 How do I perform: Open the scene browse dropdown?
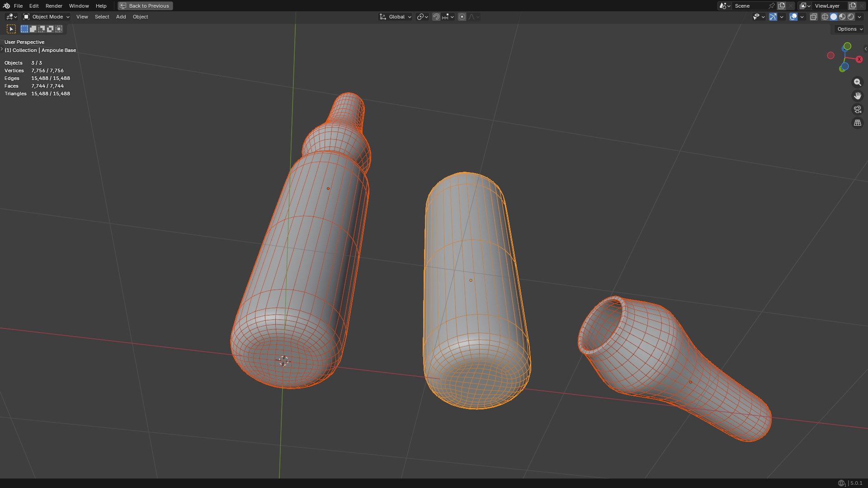725,6
